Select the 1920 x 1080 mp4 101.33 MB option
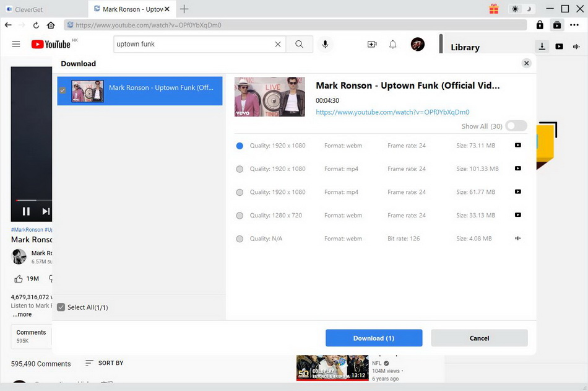Viewport: 588px width, 391px height. click(x=240, y=169)
